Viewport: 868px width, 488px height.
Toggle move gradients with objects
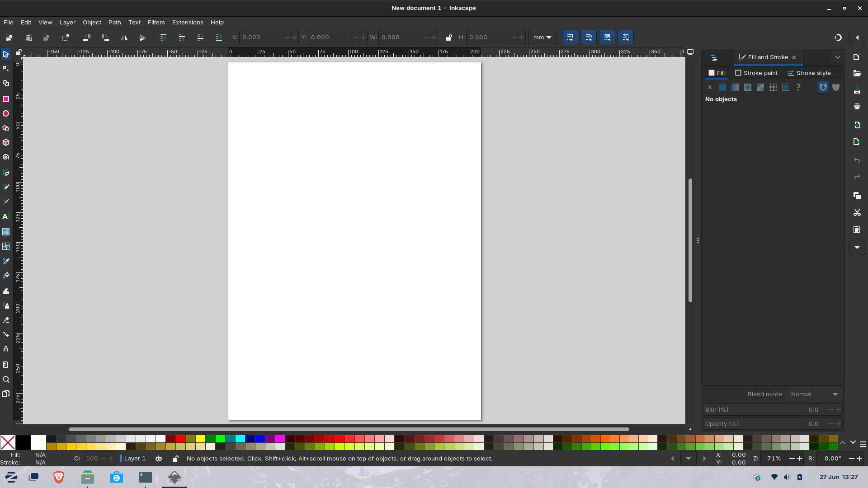pos(607,38)
